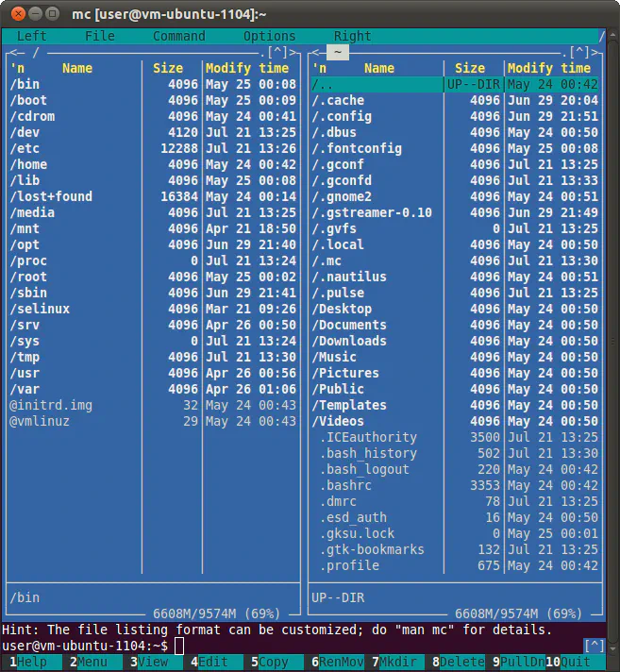Sort right panel by Modify time header
Screen dimensions: 620x672
tap(553, 68)
